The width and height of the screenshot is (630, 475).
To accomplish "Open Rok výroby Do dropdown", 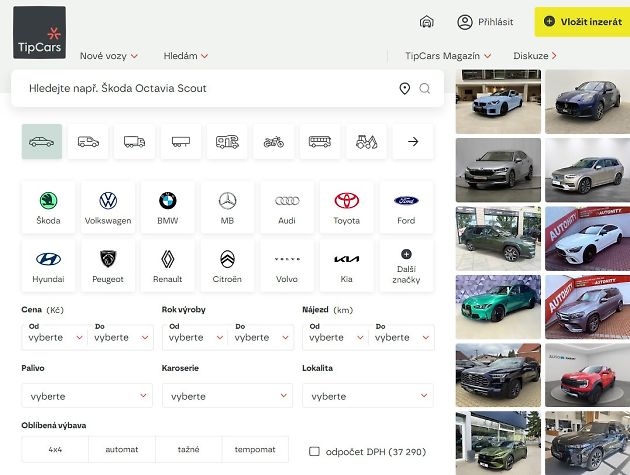I will [x=261, y=337].
